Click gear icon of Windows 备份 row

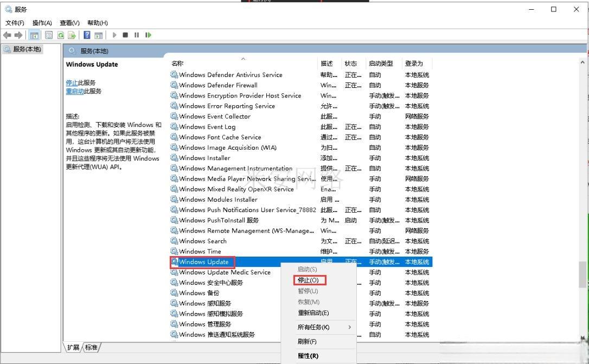(x=174, y=292)
